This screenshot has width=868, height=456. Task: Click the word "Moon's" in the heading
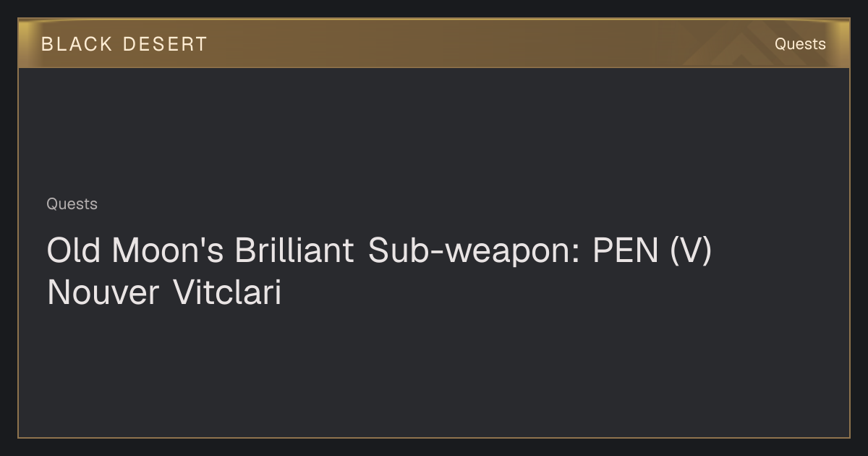click(x=168, y=250)
